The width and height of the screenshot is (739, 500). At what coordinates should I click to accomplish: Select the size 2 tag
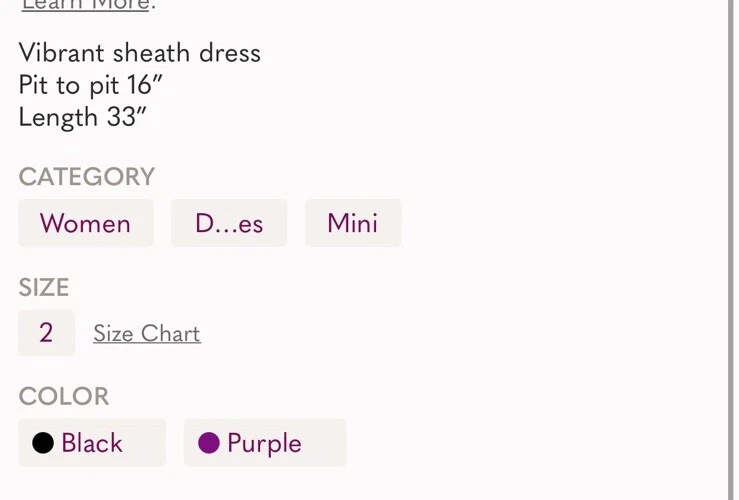pyautogui.click(x=46, y=333)
